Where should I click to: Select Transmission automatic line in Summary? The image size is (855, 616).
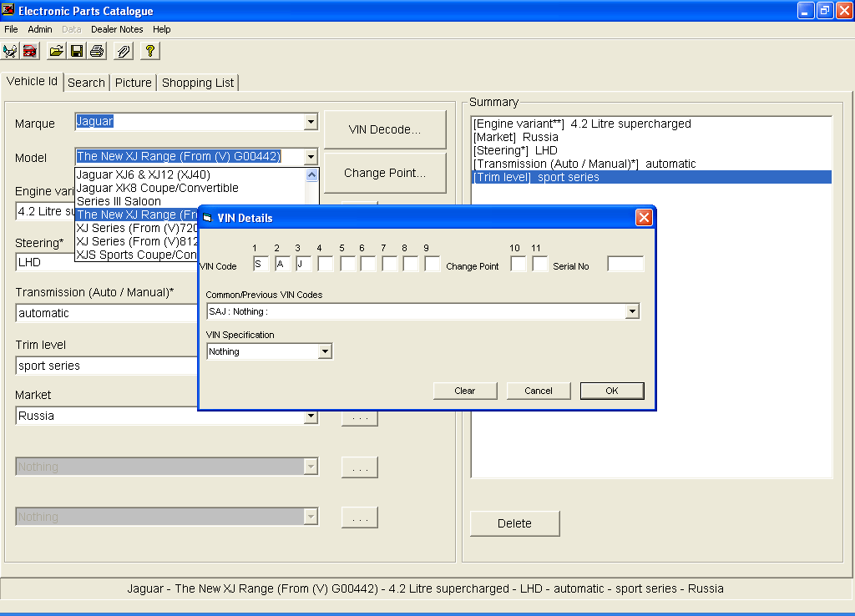(x=651, y=164)
